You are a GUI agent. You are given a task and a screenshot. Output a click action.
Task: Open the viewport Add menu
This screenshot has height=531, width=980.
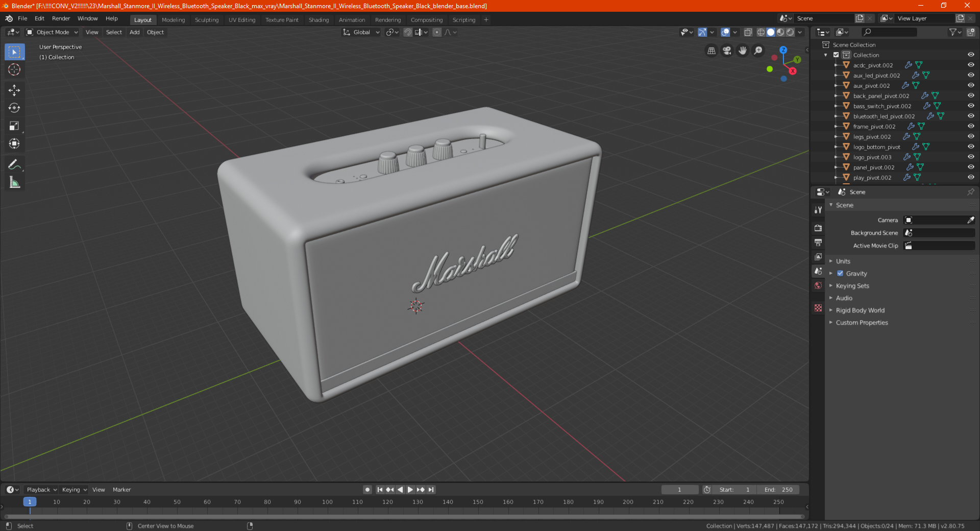click(134, 32)
